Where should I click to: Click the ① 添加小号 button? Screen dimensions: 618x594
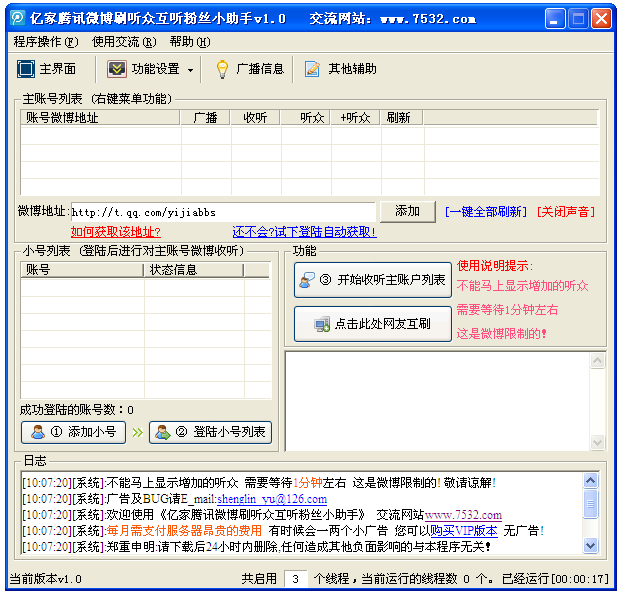click(73, 432)
